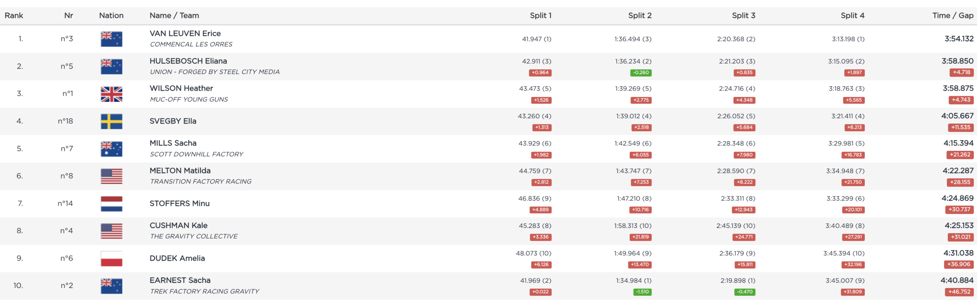Click the Swedish flag next to SVEGBY Ella
Image resolution: width=980 pixels, height=301 pixels.
coord(111,121)
